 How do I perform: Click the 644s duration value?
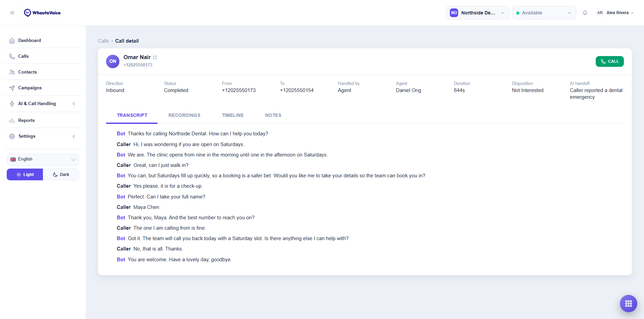(459, 90)
